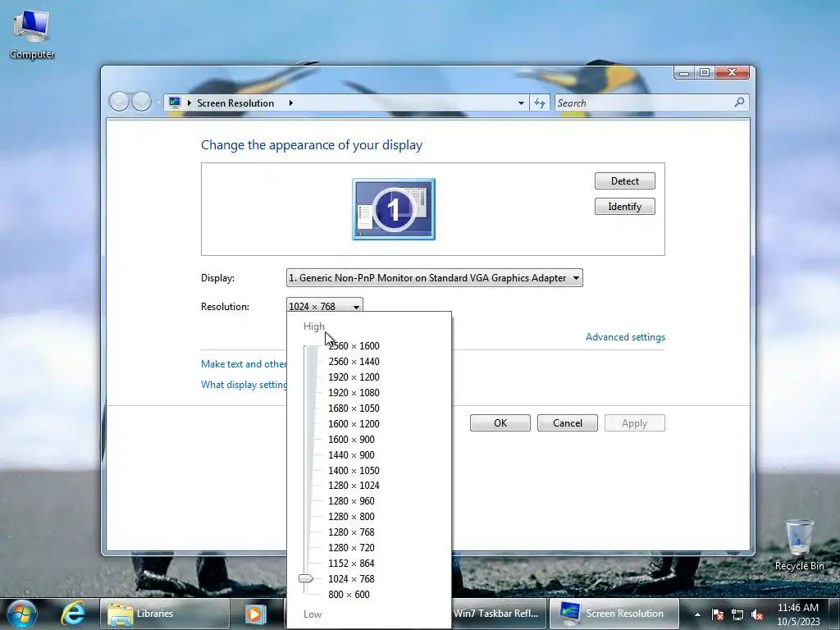Click the network tray icon

tap(737, 614)
